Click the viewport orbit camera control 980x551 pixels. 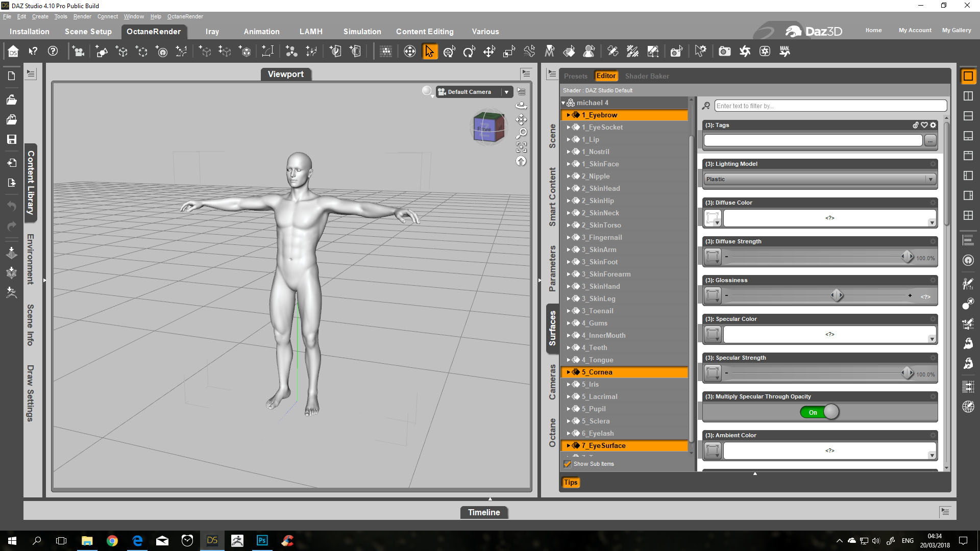521,106
